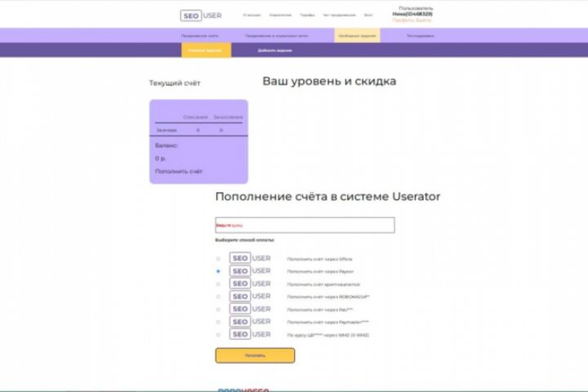Click the yellow Пополнить button

coord(255,355)
